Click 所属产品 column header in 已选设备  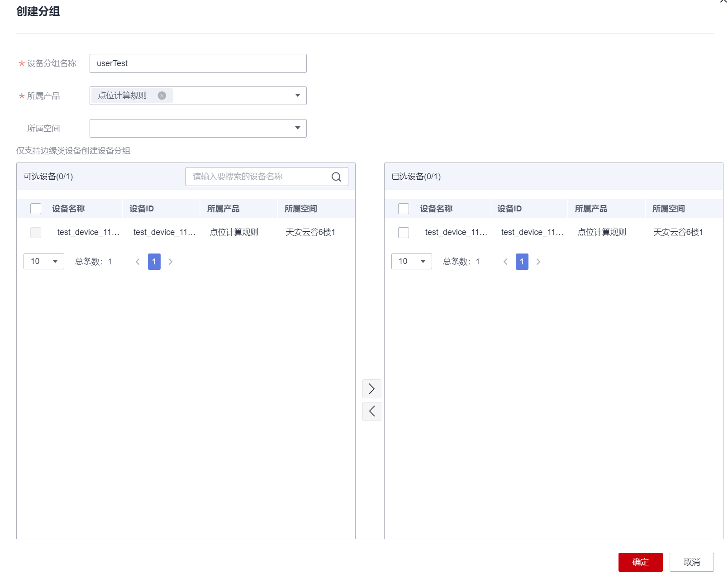pyautogui.click(x=591, y=209)
